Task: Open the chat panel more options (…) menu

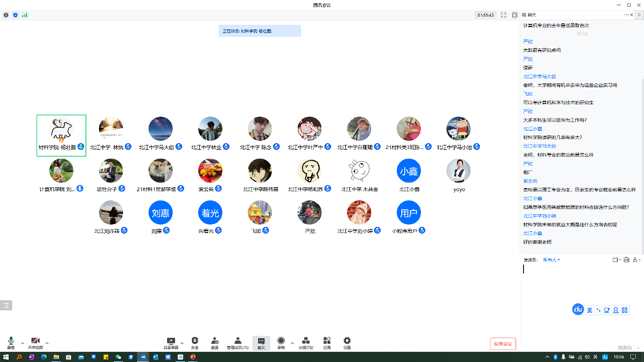Action: [x=628, y=15]
